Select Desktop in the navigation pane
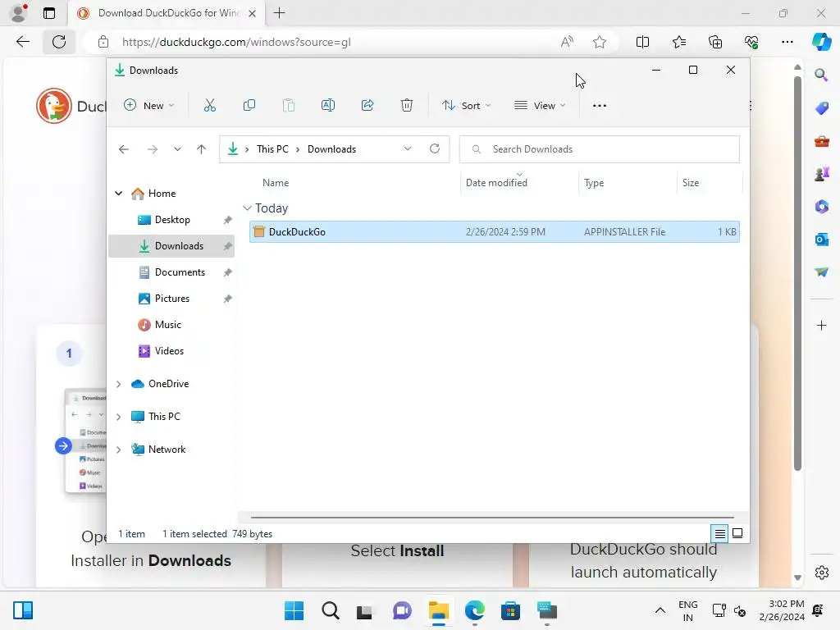The height and width of the screenshot is (630, 840). point(171,220)
